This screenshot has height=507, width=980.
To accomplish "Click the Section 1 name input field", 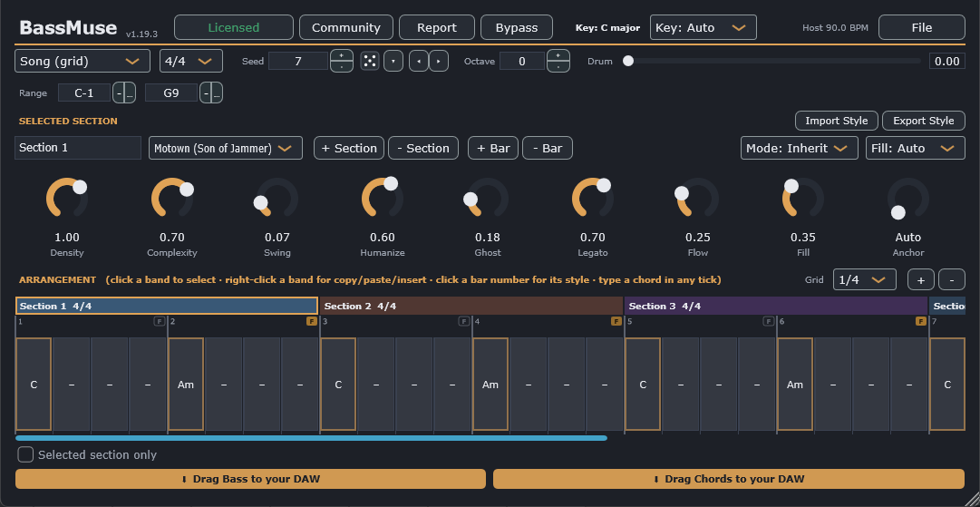I will (x=78, y=148).
